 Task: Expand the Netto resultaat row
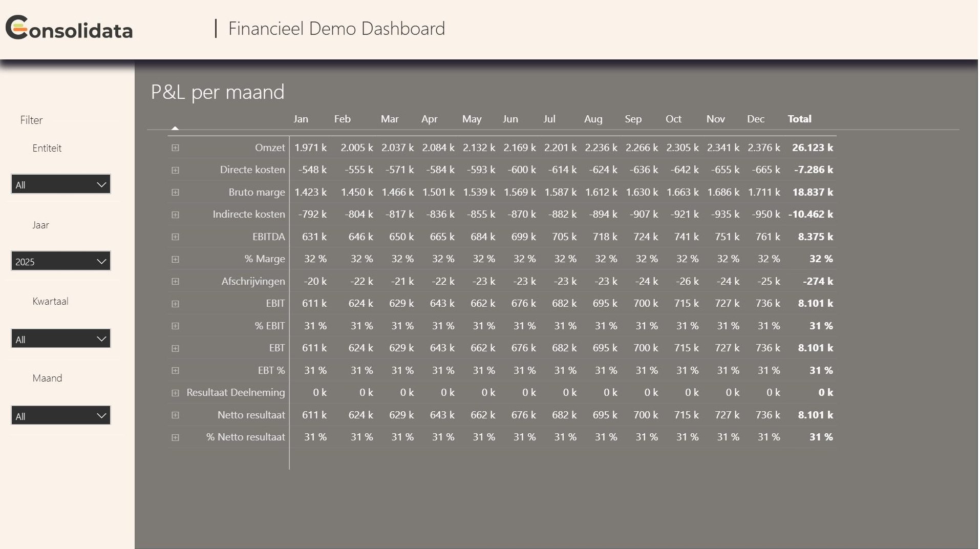[175, 415]
